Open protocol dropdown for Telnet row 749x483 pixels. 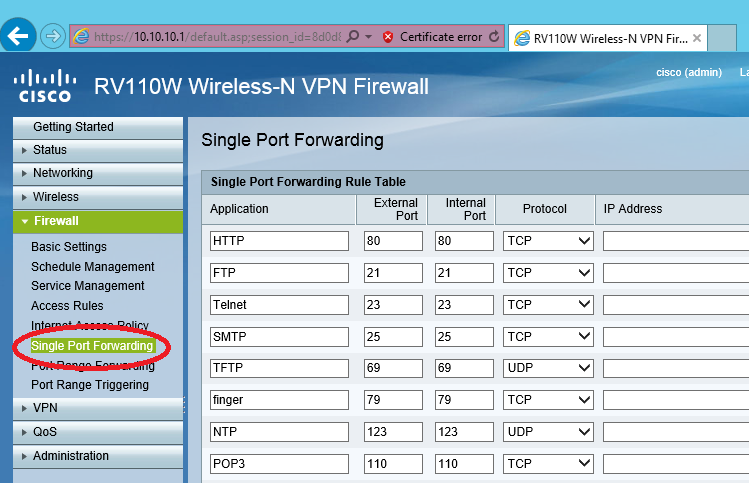(548, 305)
